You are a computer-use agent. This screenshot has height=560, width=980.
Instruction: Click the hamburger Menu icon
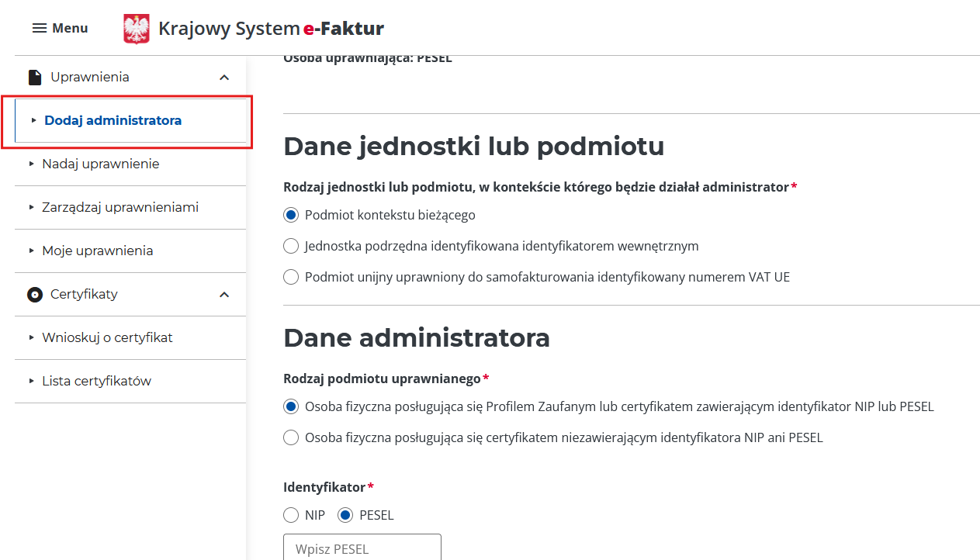[40, 28]
